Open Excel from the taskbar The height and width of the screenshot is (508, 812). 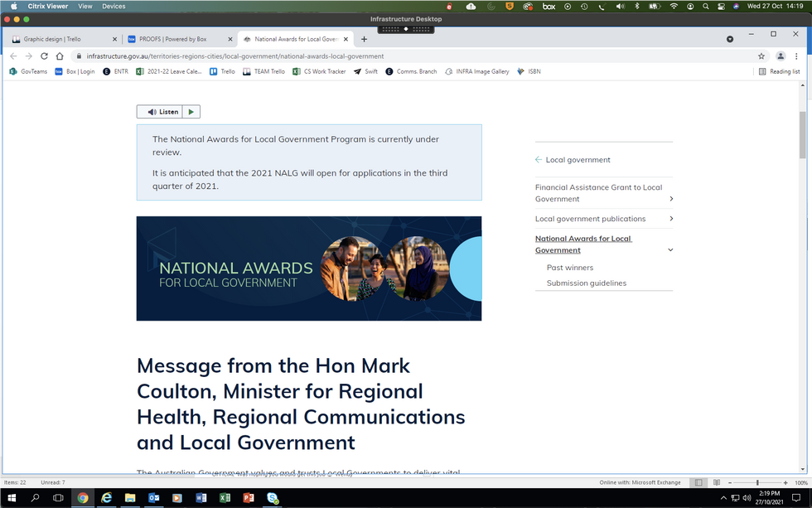(x=225, y=498)
